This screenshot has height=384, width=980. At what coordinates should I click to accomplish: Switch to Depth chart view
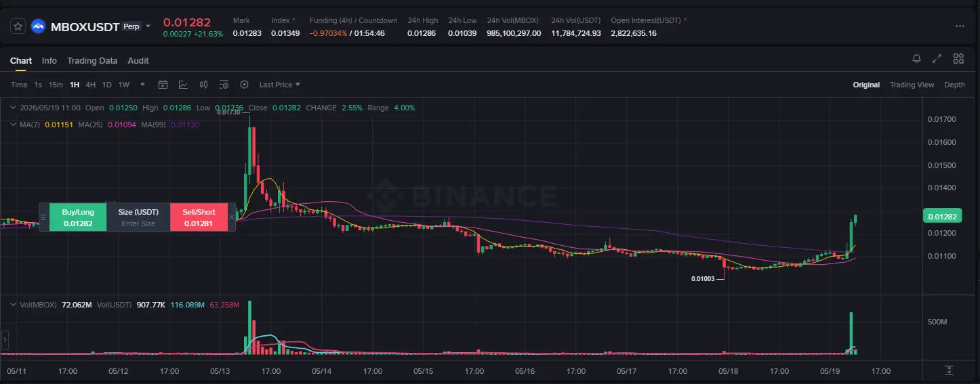coord(954,85)
